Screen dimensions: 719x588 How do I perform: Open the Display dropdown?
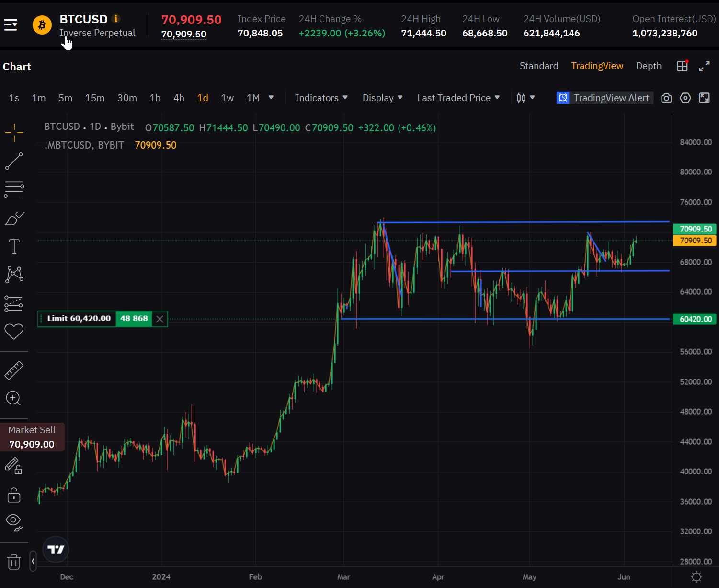tap(383, 98)
